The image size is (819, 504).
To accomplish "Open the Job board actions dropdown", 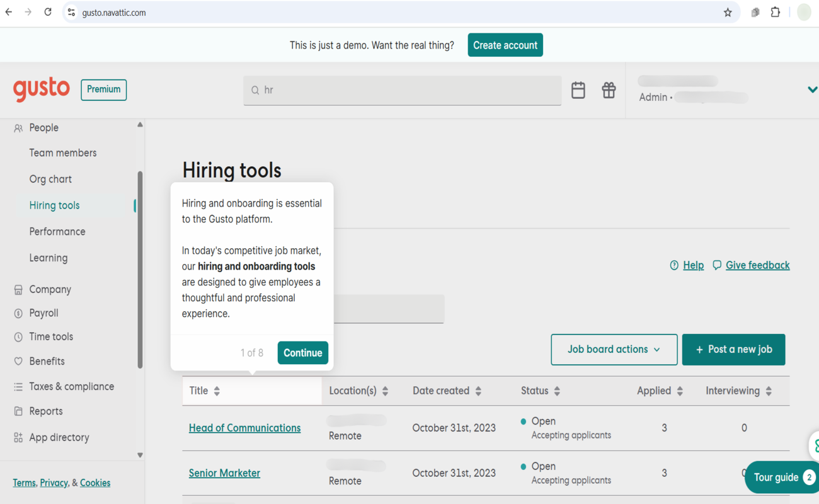I will coord(614,350).
